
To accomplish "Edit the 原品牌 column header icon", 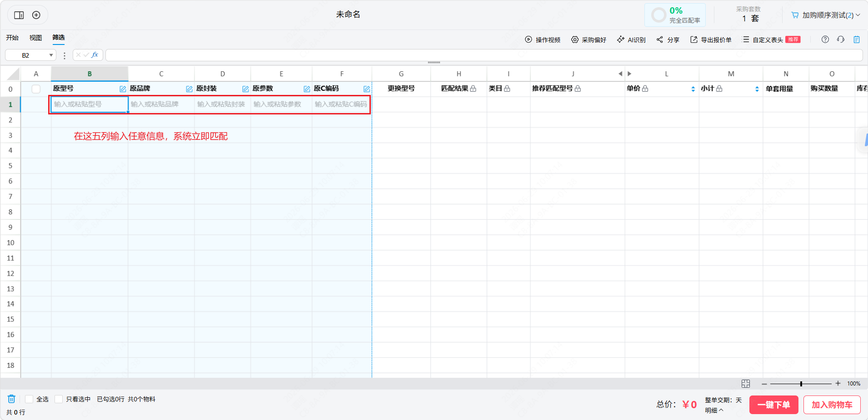I will point(189,89).
